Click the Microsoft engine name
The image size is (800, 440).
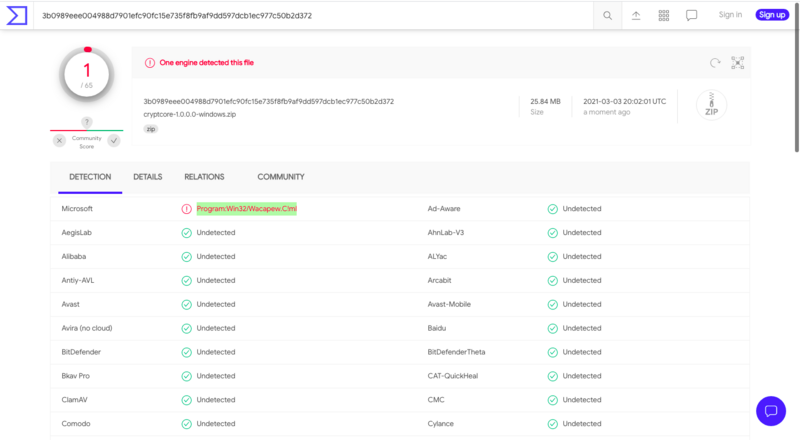(x=77, y=209)
